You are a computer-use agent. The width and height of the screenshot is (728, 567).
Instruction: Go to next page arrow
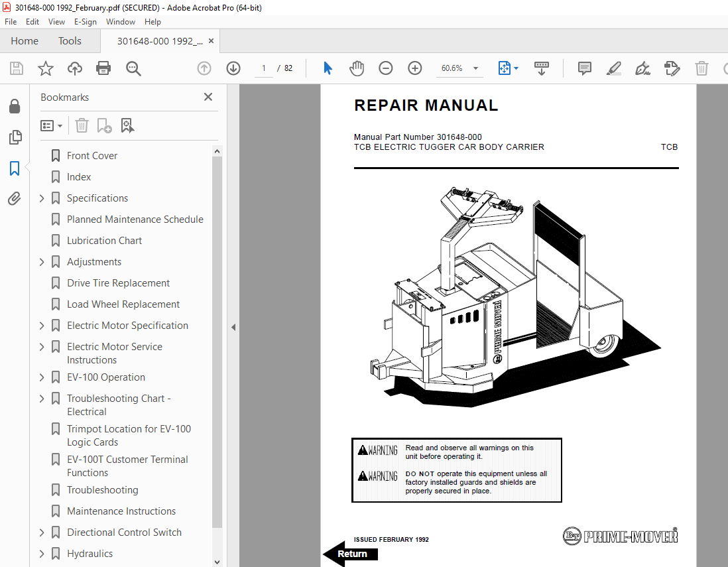click(233, 68)
